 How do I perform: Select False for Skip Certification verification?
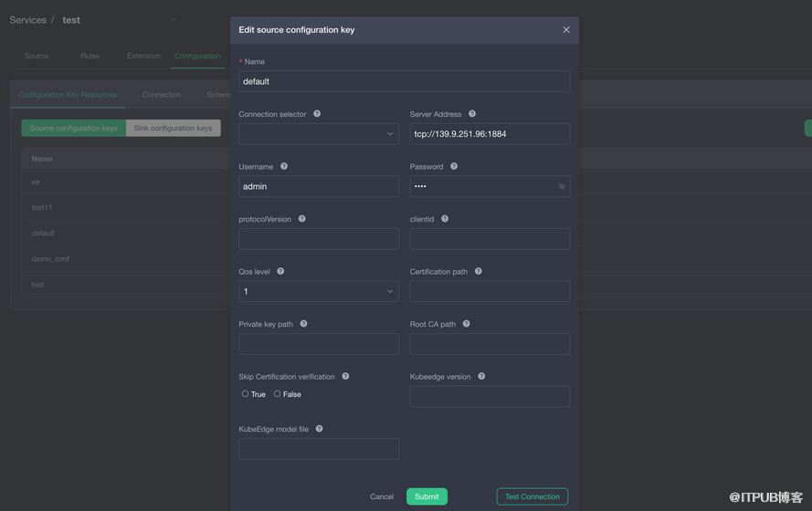click(x=278, y=394)
